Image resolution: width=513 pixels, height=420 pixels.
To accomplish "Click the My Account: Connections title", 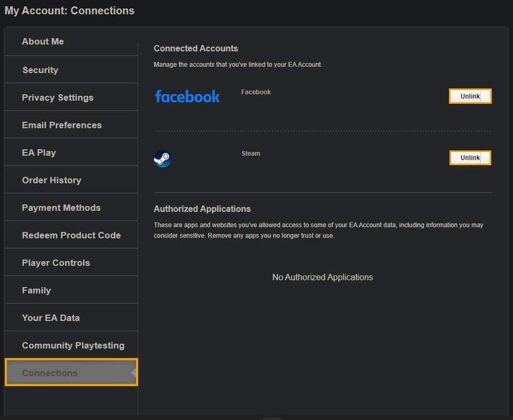I will (69, 11).
